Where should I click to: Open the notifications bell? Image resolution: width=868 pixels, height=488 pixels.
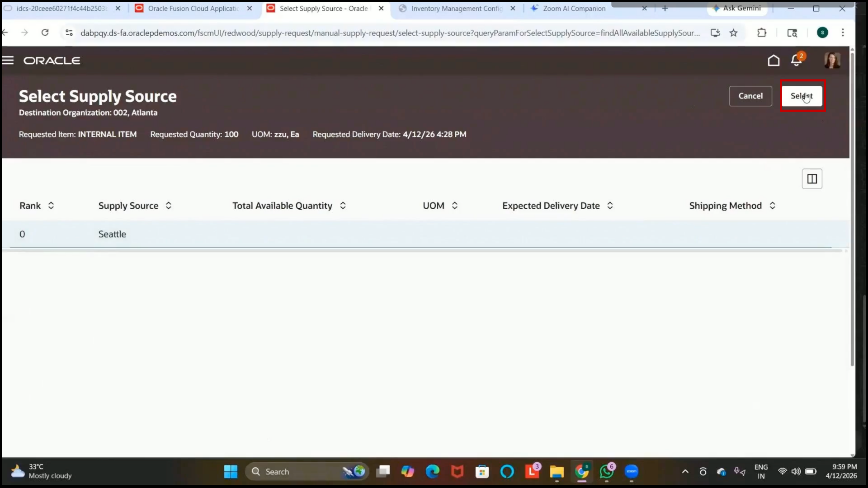point(797,61)
